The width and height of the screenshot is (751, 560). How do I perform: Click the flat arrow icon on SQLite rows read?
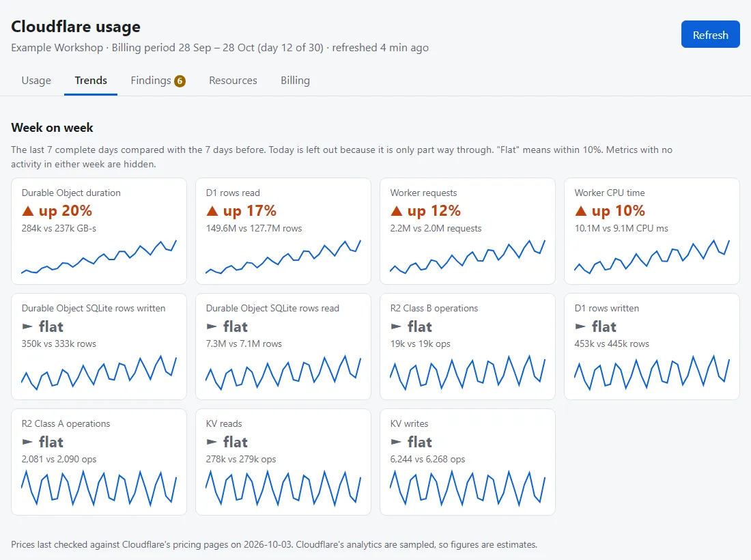click(212, 326)
